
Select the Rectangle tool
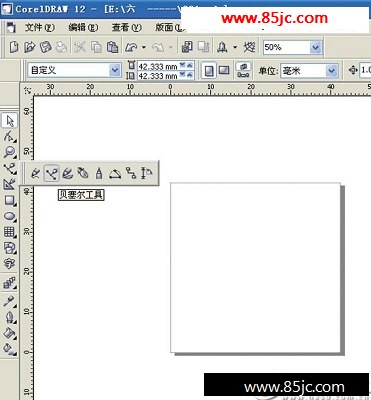coord(10,201)
